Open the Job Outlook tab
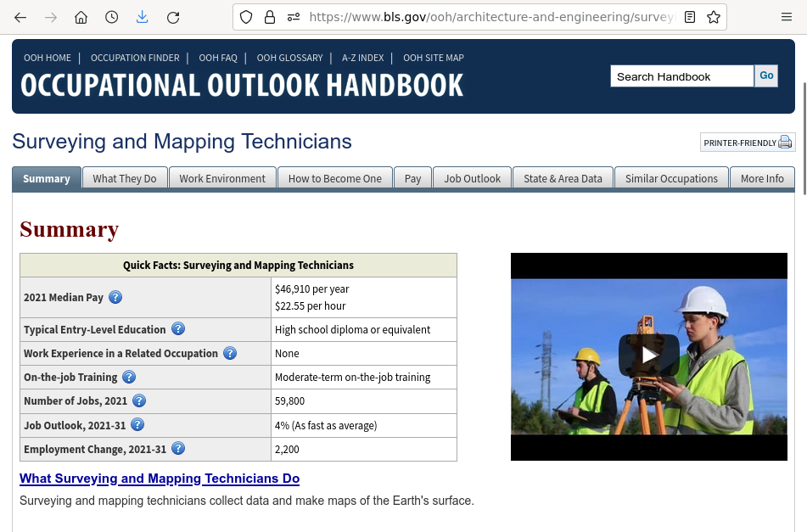Image resolution: width=807 pixels, height=532 pixels. point(473,178)
